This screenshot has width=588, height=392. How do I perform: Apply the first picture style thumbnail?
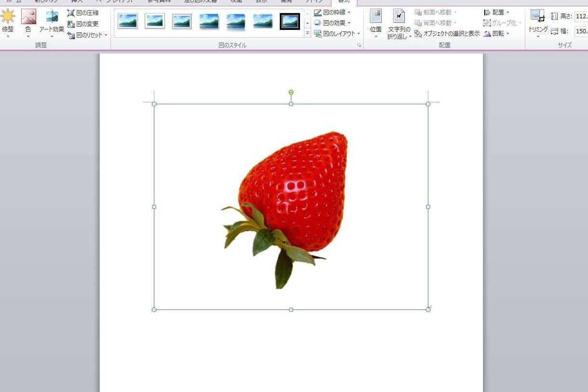pos(128,21)
